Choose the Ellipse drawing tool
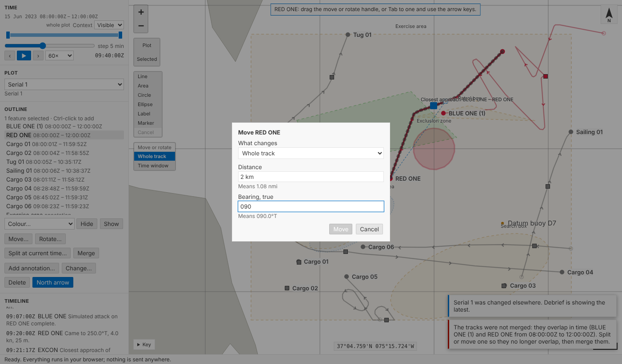The height and width of the screenshot is (364, 622). [148, 104]
